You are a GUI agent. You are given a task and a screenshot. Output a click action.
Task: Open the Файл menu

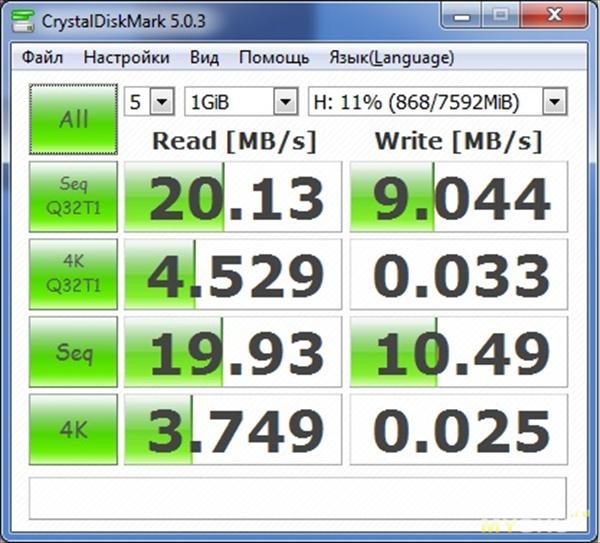click(x=42, y=58)
